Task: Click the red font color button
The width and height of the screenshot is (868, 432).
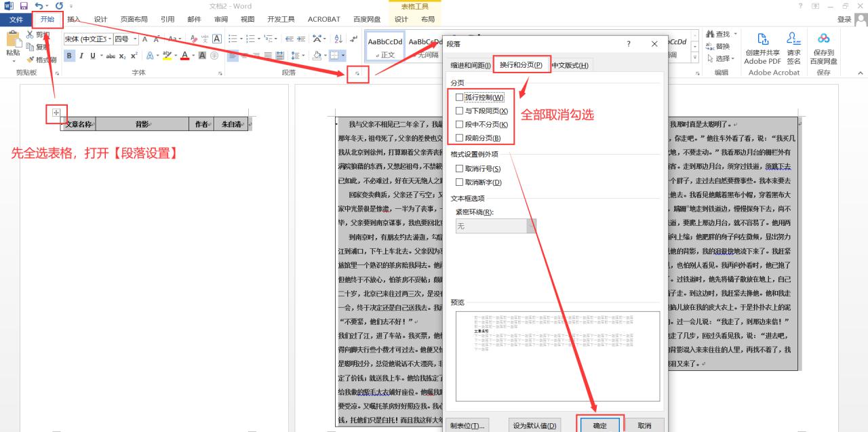Action: [x=184, y=56]
